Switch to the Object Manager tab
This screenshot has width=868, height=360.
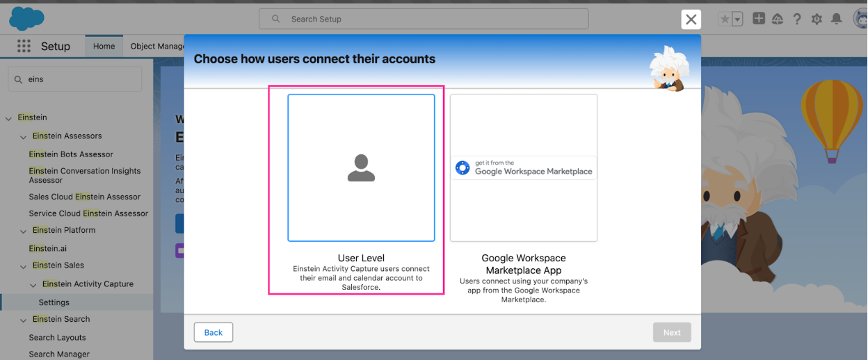157,46
